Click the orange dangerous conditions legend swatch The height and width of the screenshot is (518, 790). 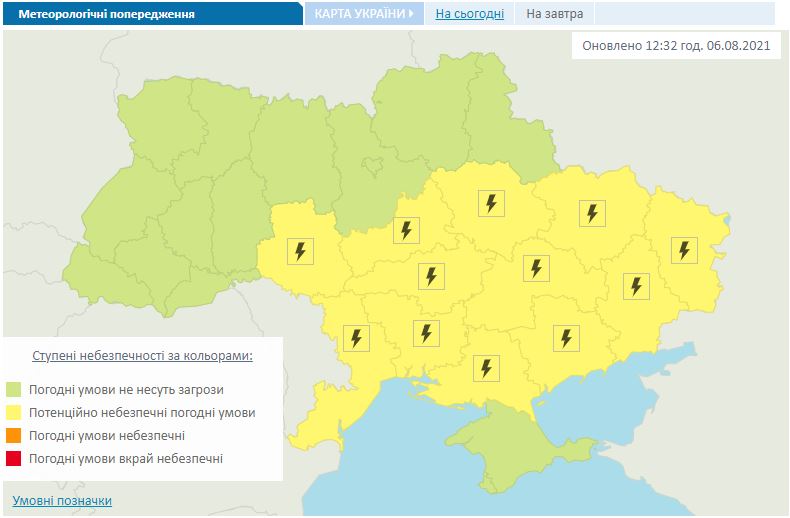point(14,435)
